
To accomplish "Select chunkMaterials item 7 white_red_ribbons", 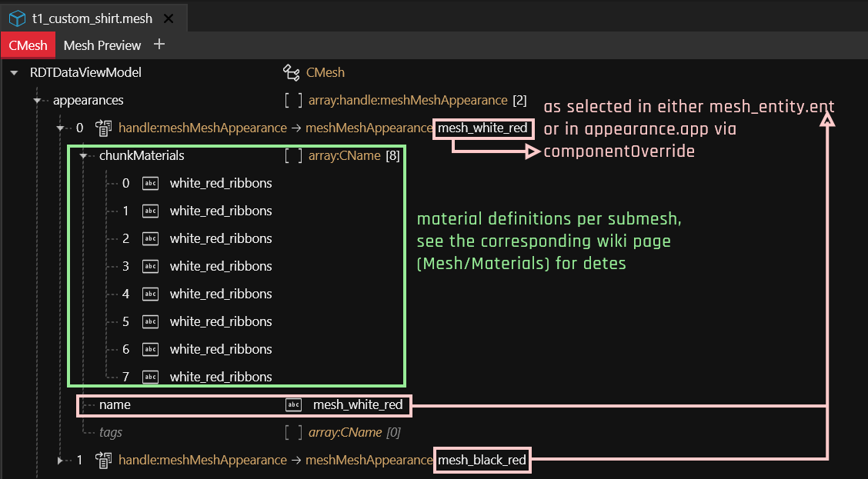I will click(x=221, y=377).
